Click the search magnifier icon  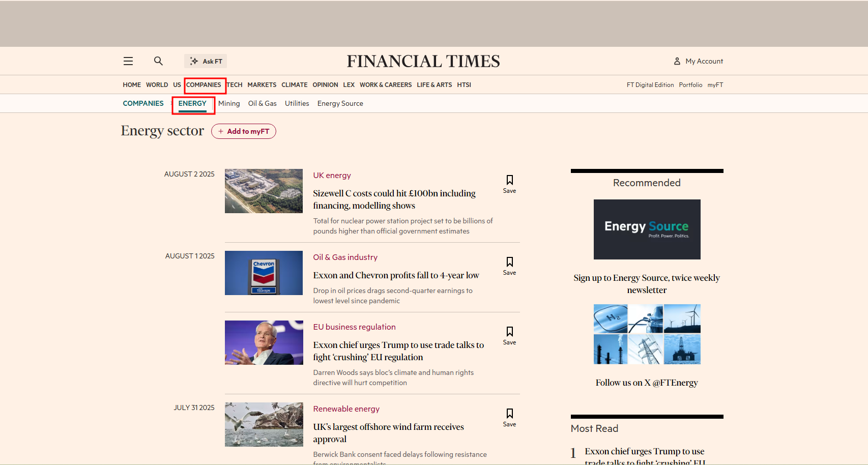click(158, 61)
